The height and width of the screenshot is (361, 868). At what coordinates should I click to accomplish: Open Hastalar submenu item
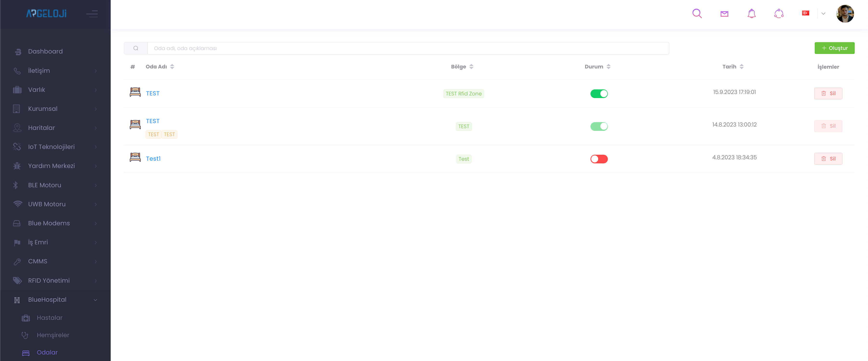coord(49,318)
